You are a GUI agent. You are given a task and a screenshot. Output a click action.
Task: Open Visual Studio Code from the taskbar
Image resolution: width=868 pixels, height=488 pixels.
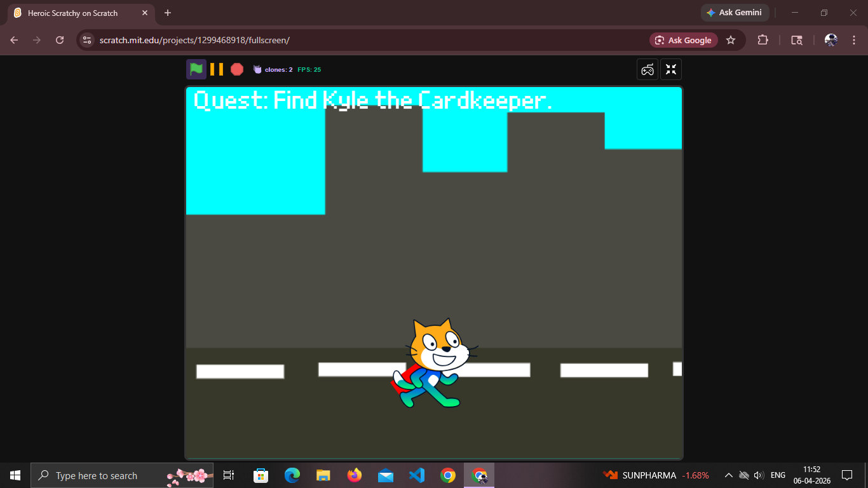click(417, 475)
